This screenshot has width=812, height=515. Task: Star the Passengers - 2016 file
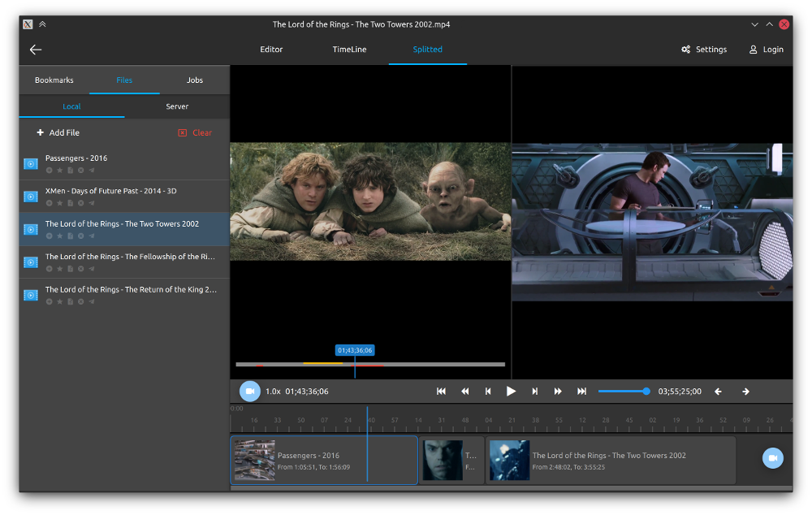(x=60, y=171)
